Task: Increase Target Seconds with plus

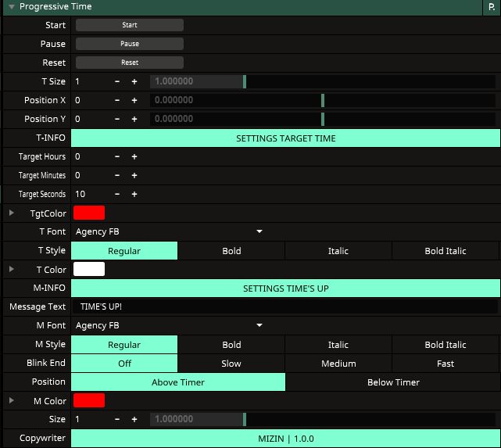Action: [x=134, y=194]
